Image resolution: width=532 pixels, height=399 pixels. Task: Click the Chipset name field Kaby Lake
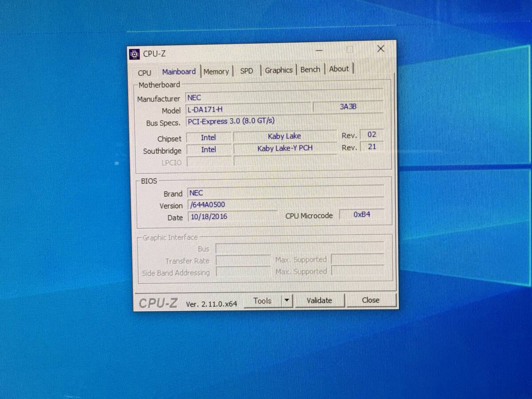(285, 136)
